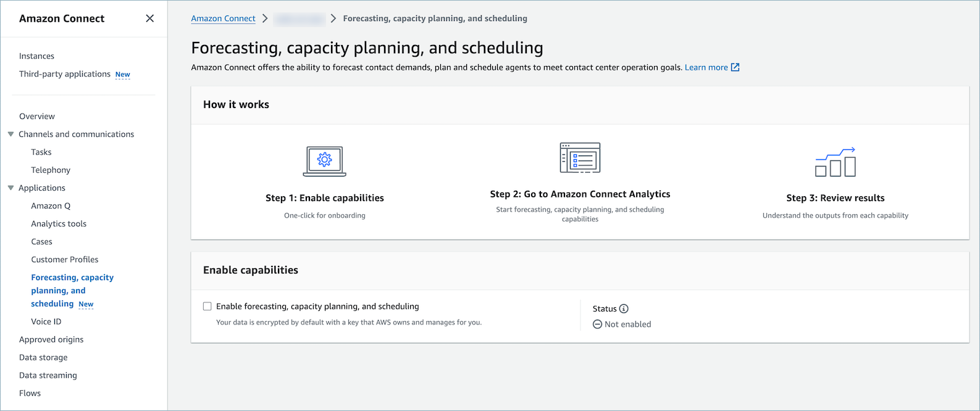Click the Not enabled status minus icon

point(597,324)
